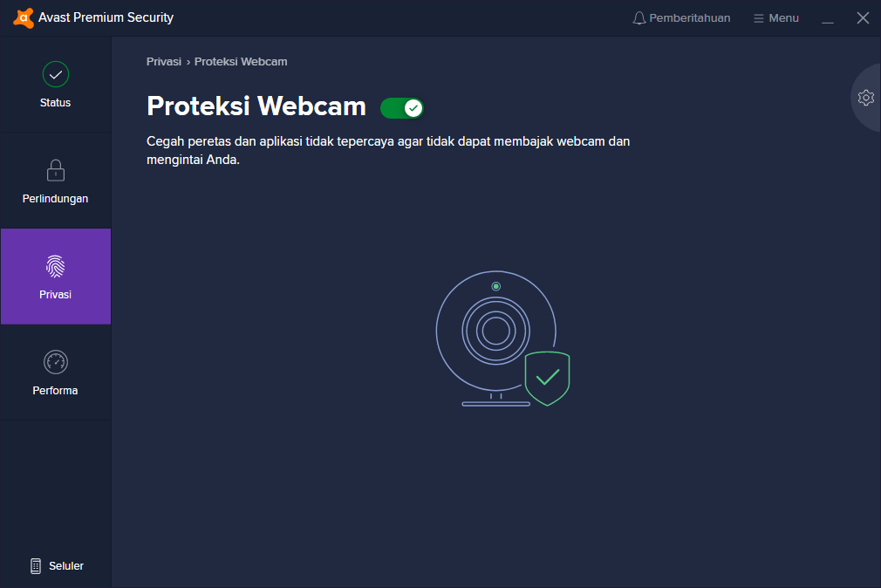Click the Avast orange logo icon

click(24, 17)
